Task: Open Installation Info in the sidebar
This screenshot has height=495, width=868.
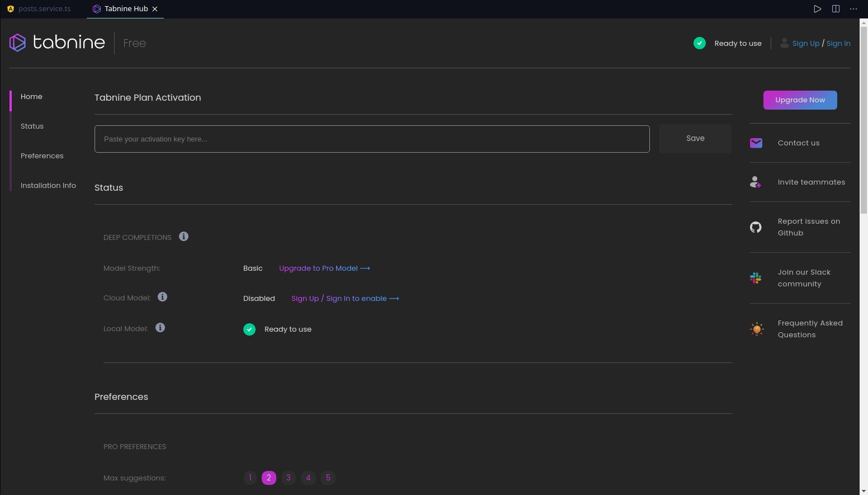Action: (48, 186)
